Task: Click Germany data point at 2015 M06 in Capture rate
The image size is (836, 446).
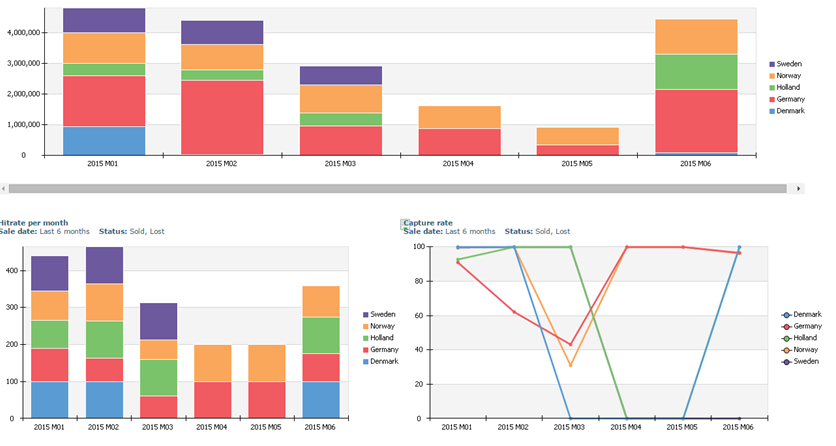Action: (739, 253)
